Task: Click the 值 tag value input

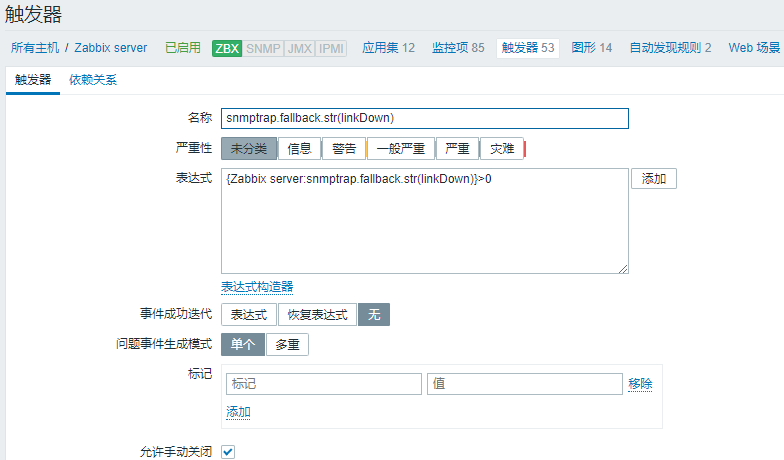Action: (524, 384)
